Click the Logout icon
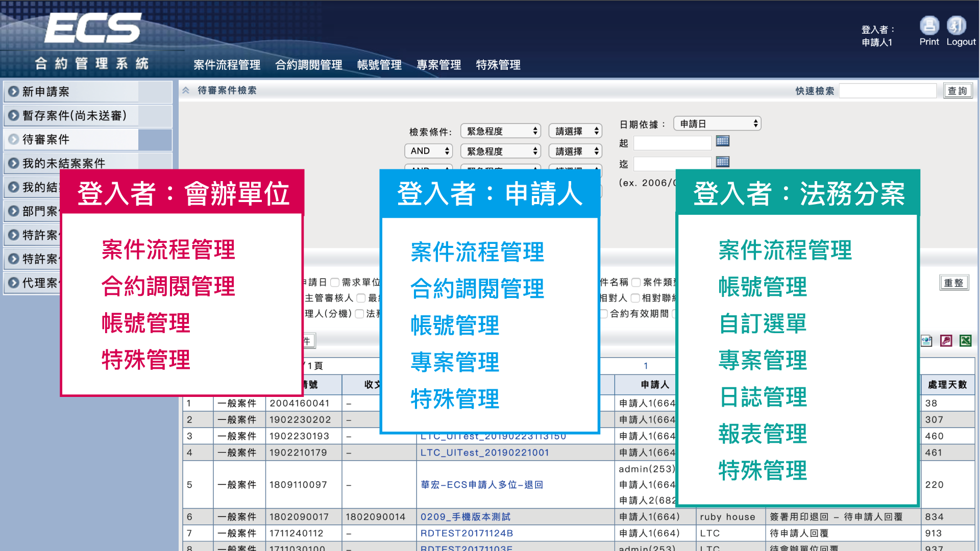 957,25
